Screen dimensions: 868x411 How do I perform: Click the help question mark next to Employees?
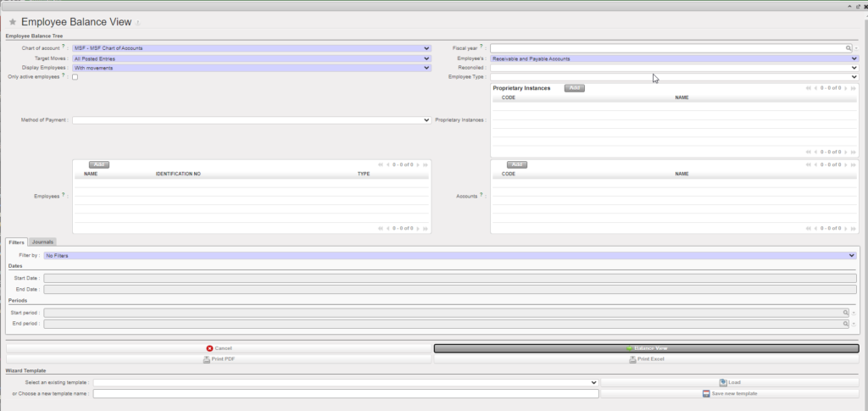(64, 195)
